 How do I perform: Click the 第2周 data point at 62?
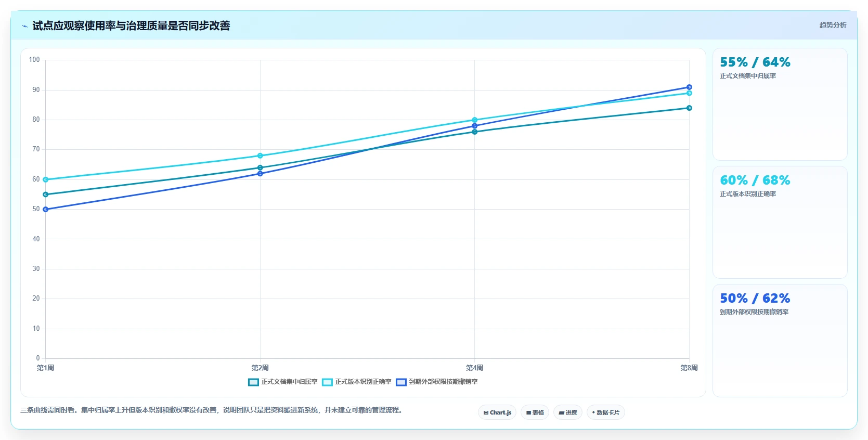coord(260,174)
